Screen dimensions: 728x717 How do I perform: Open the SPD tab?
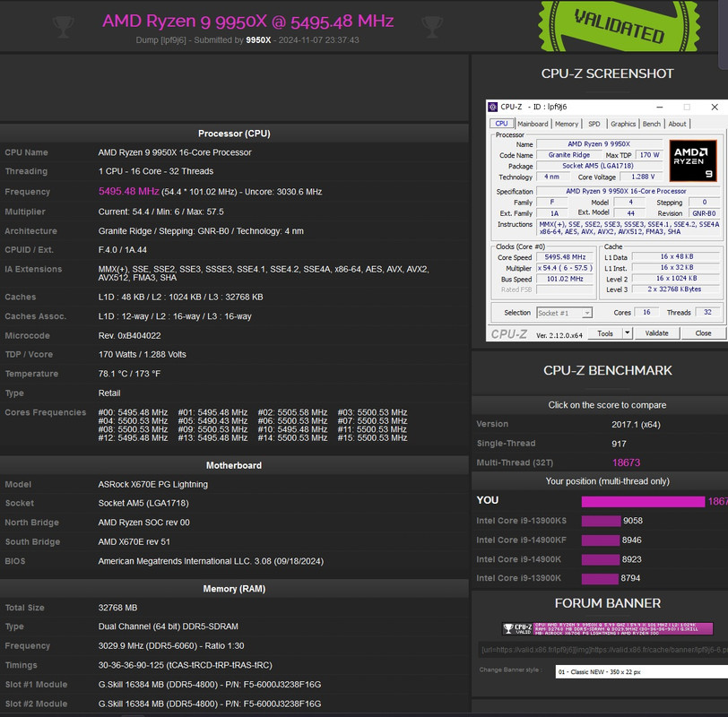(x=594, y=124)
